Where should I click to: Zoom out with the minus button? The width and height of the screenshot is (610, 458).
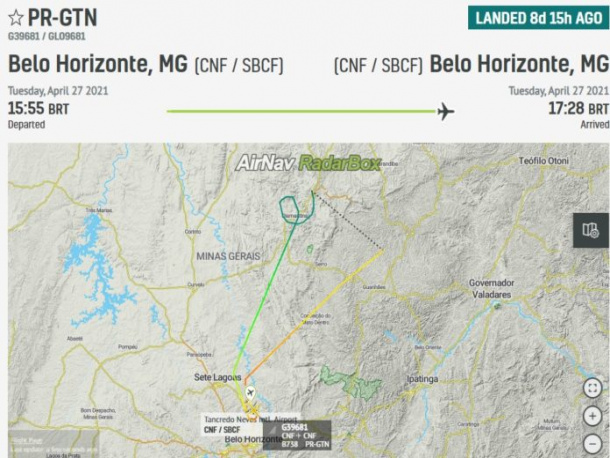click(592, 444)
